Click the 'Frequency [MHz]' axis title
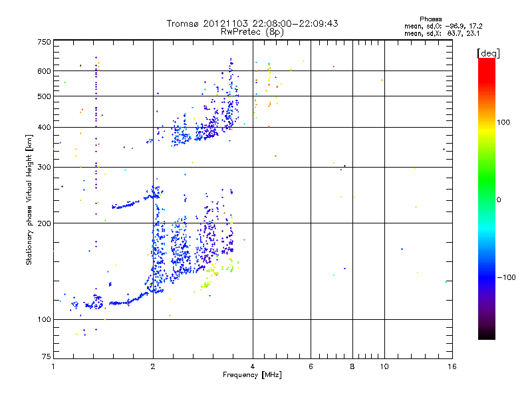The width and height of the screenshot is (532, 399). 252,375
